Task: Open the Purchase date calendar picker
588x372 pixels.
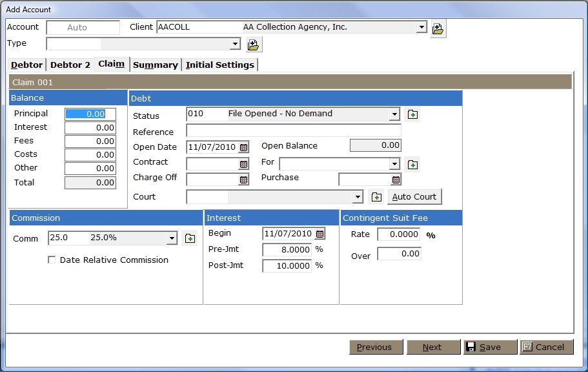Action: coord(396,180)
